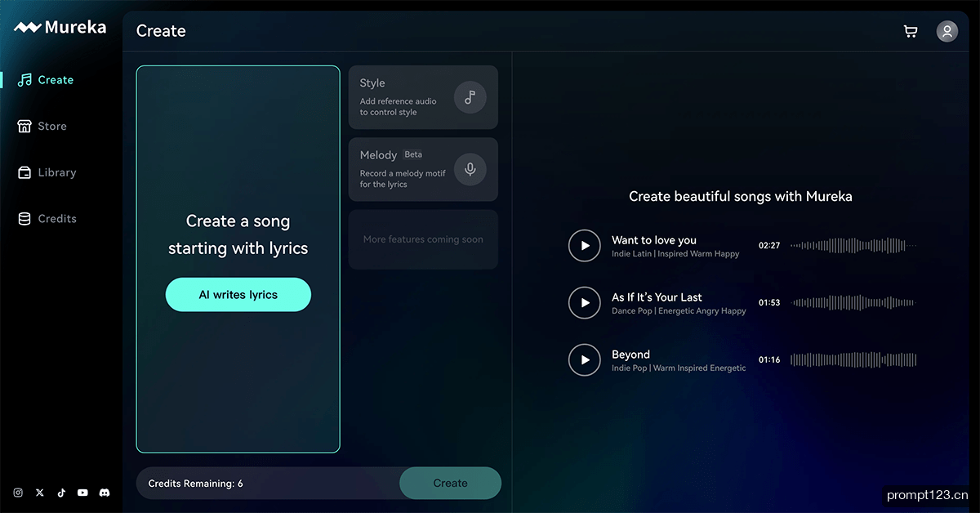Click the 01:16 duration
Viewport: 980px width, 513px height.
click(x=769, y=360)
